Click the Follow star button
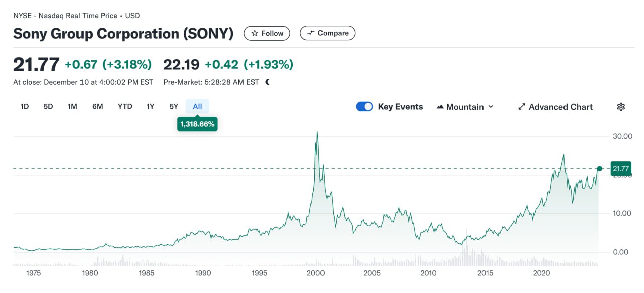644x293 pixels. [267, 33]
